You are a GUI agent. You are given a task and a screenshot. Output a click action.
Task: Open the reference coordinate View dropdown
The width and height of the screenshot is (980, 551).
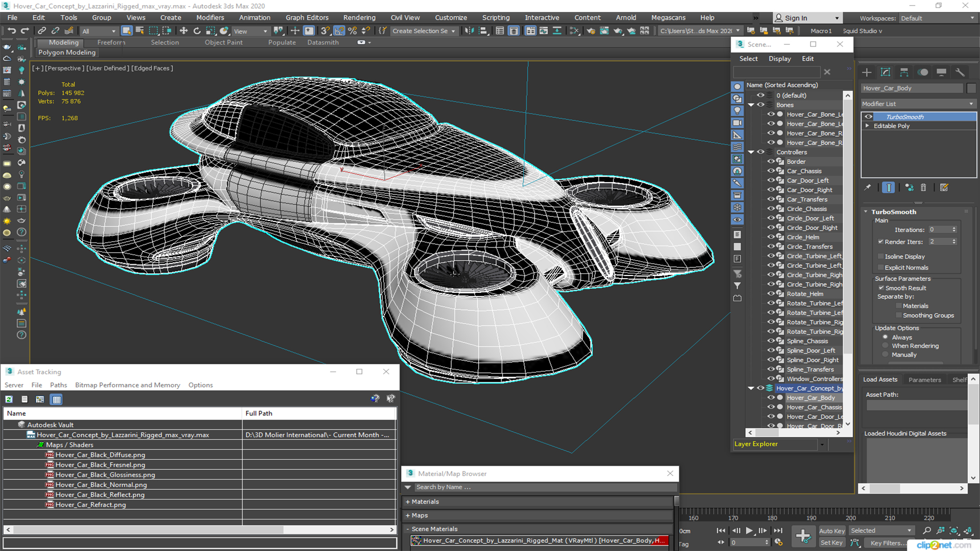(x=251, y=31)
